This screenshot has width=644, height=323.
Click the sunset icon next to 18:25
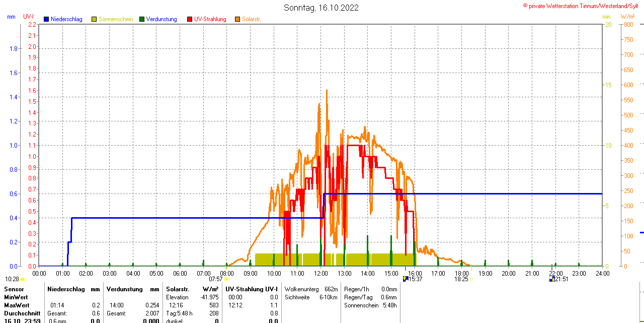point(471,279)
